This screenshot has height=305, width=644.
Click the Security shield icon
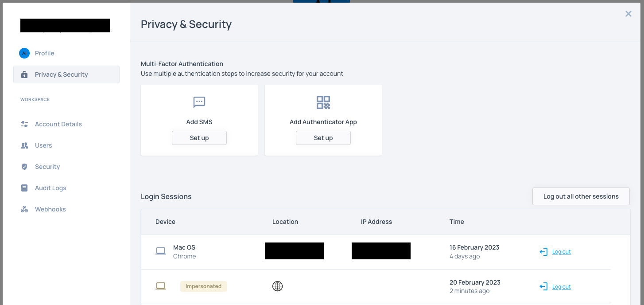pos(24,167)
